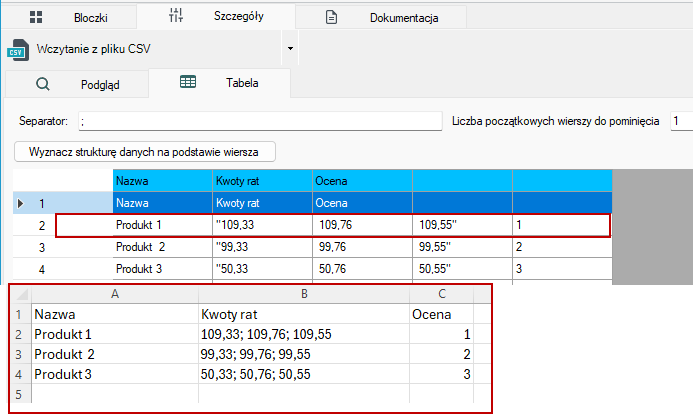Click the Tabela grid icon
Image resolution: width=693 pixels, height=414 pixels.
pos(188,82)
